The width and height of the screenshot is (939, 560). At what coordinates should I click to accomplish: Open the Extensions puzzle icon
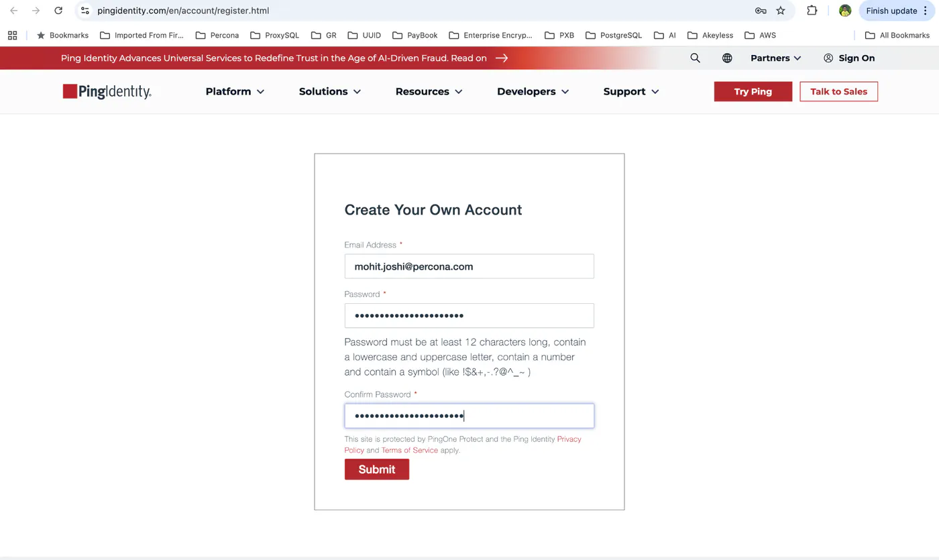tap(812, 11)
